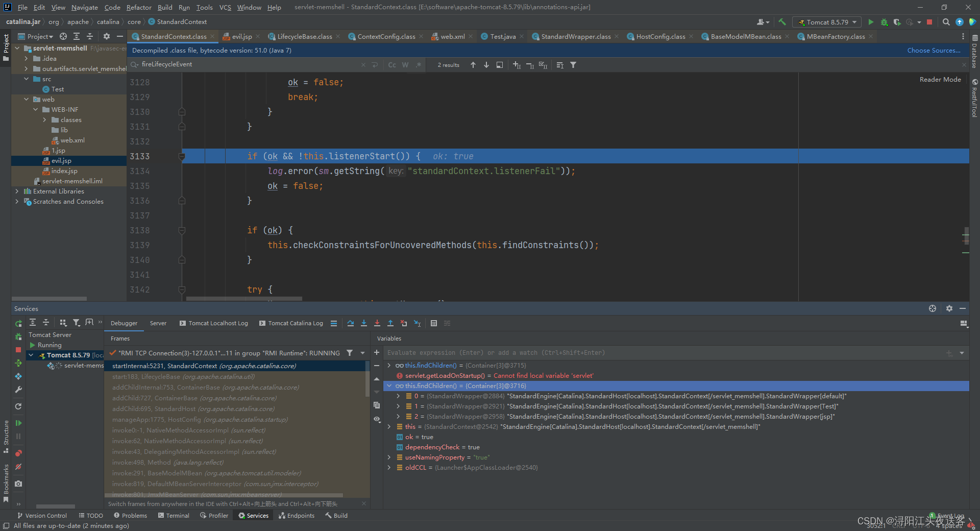The width and height of the screenshot is (980, 531).
Task: Toggle thread frames filter funnel
Action: click(350, 353)
